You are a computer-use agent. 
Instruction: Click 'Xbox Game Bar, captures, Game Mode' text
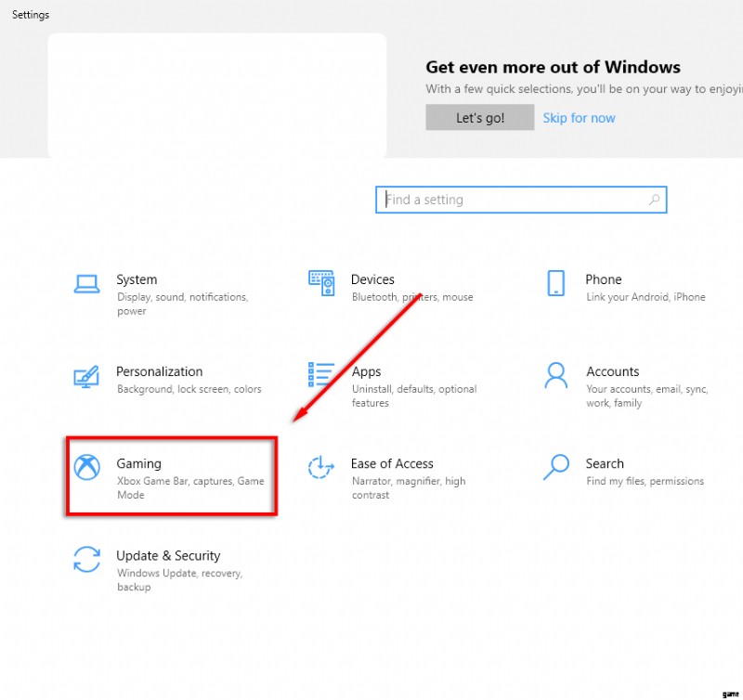[190, 487]
